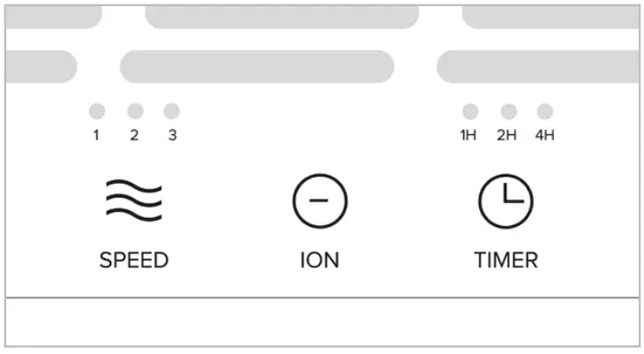Image resolution: width=644 pixels, height=354 pixels.
Task: Select the 1H timer indicator light
Action: coord(470,111)
